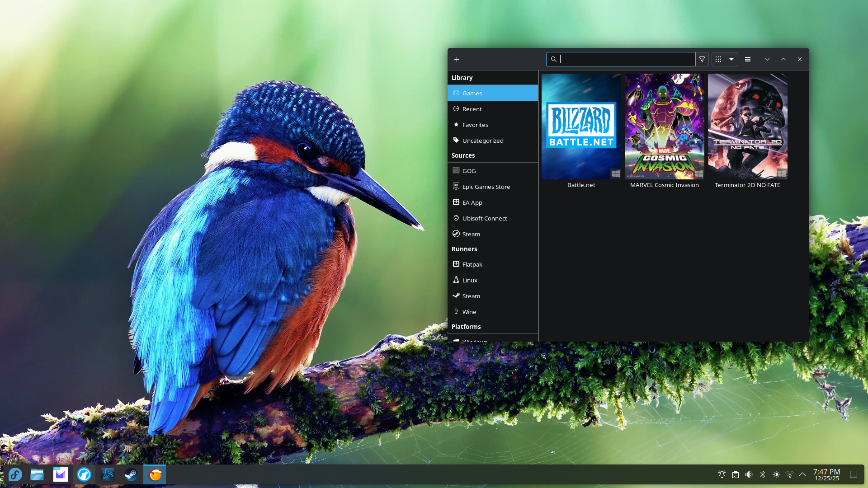Open Epic Games Store source

point(486,187)
